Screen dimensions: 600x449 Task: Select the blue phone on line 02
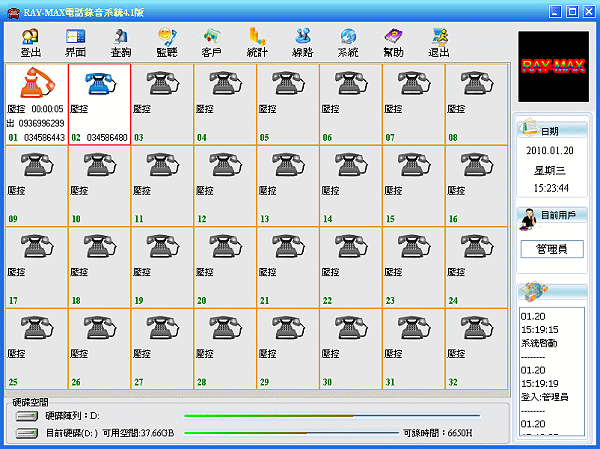(x=100, y=82)
